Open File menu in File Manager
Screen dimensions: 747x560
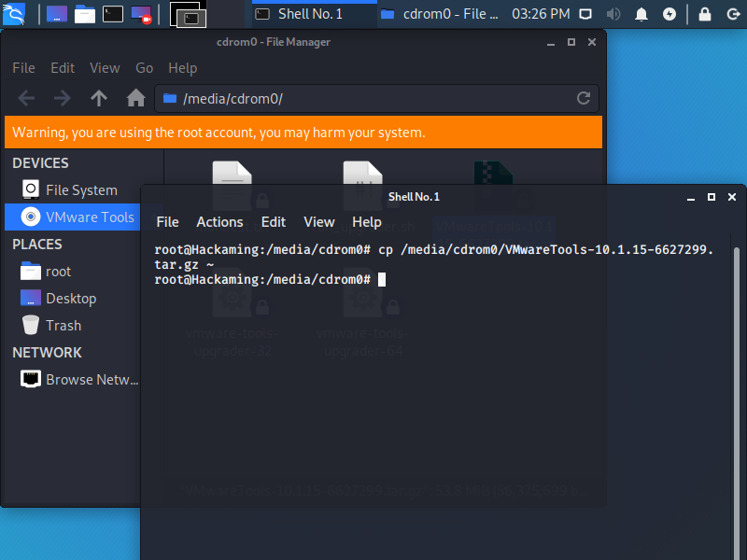(24, 68)
